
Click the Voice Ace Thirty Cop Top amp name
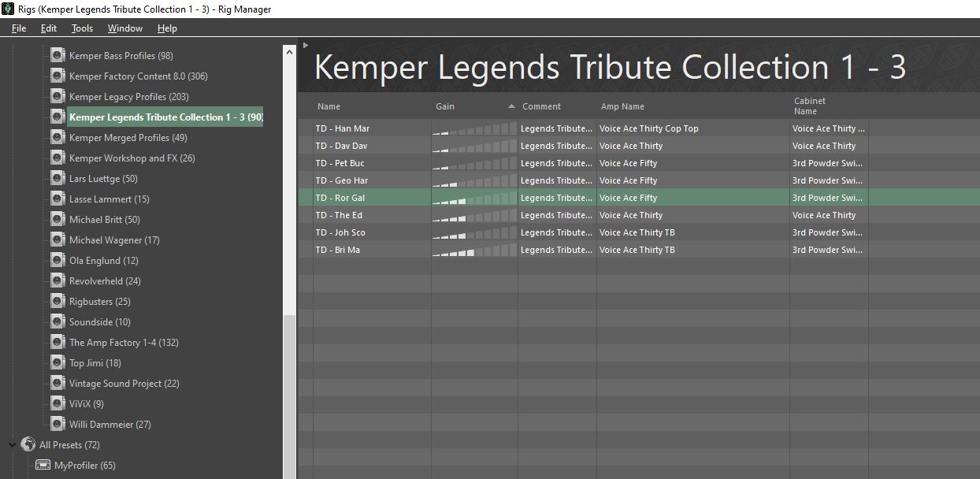pos(649,128)
